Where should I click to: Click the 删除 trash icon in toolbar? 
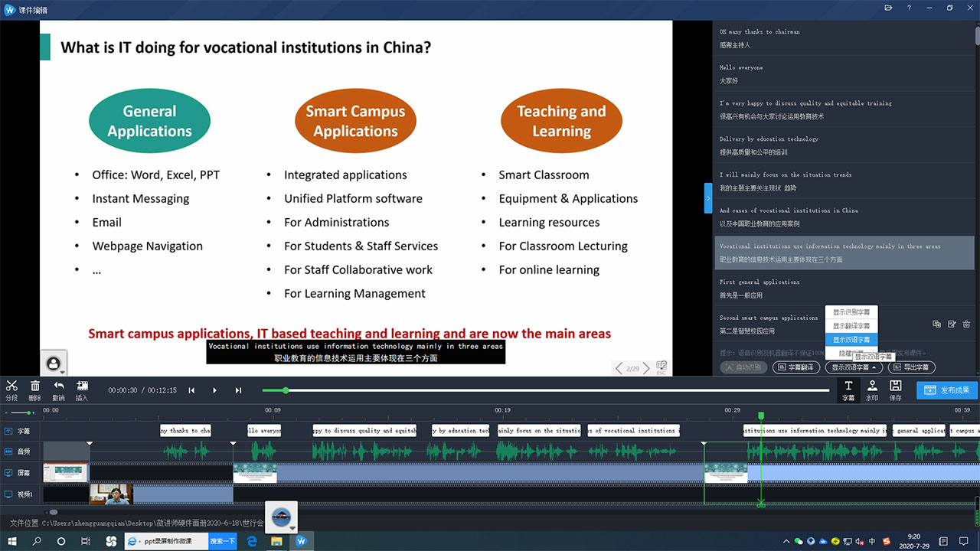tap(34, 390)
